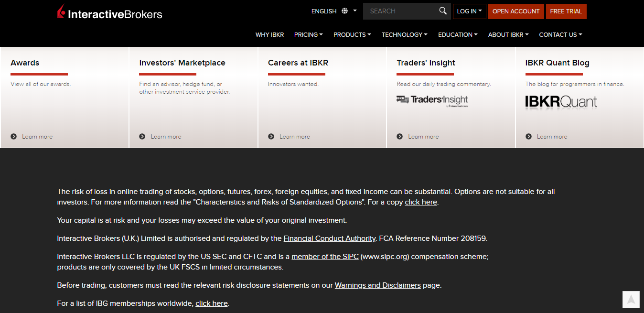
Task: Click 'Innovators wanted.' text
Action: [x=293, y=84]
